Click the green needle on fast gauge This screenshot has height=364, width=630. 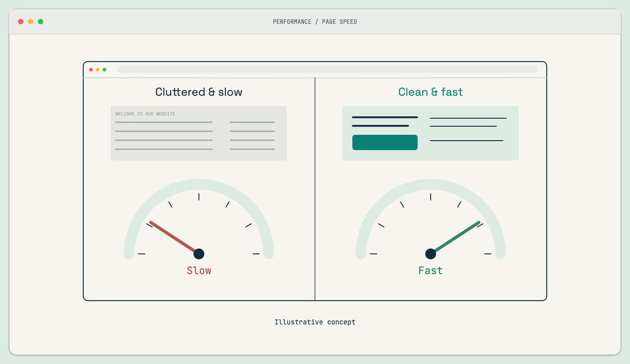pyautogui.click(x=456, y=237)
